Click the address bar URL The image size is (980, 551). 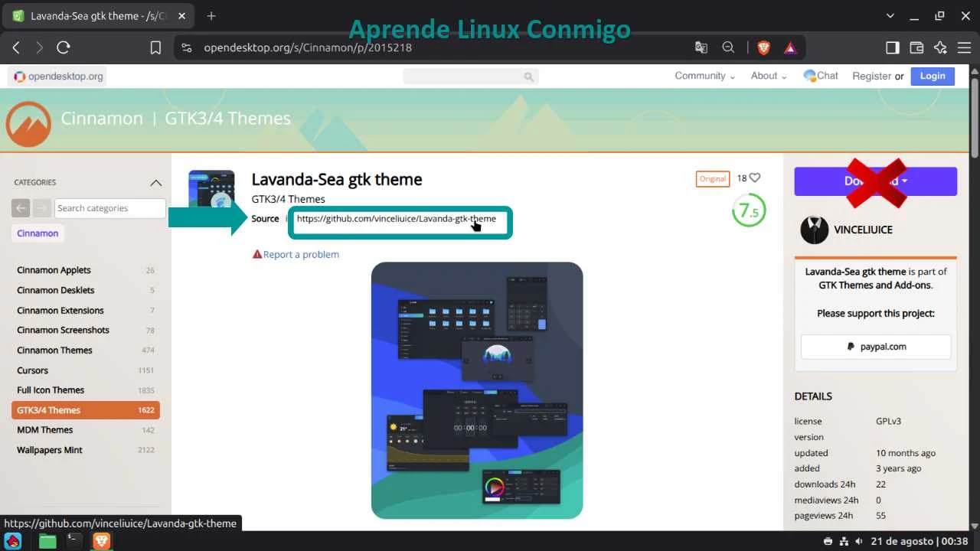308,47
